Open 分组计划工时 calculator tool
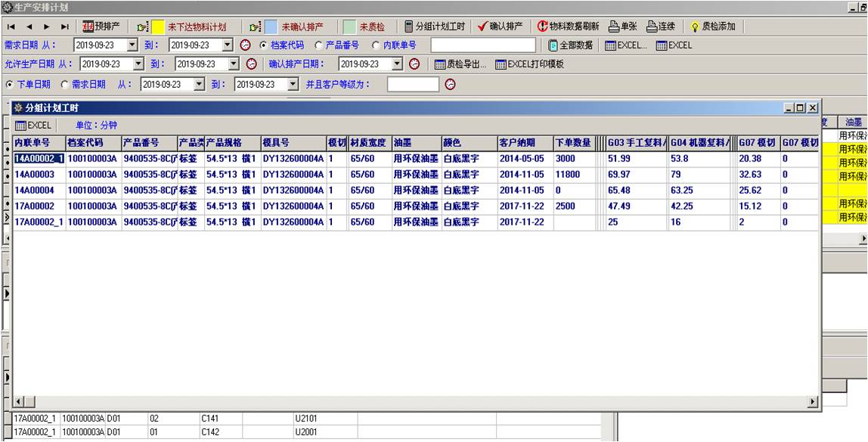This screenshot has width=868, height=442. point(435,26)
